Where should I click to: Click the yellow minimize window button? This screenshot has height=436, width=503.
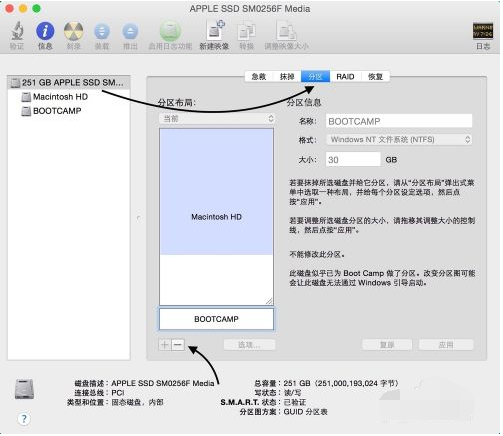click(x=23, y=9)
